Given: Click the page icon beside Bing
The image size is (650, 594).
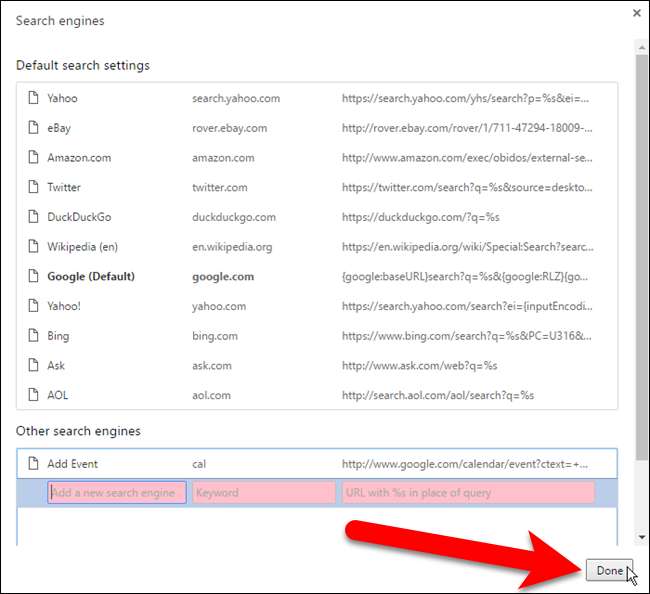Looking at the screenshot, I should 33,335.
